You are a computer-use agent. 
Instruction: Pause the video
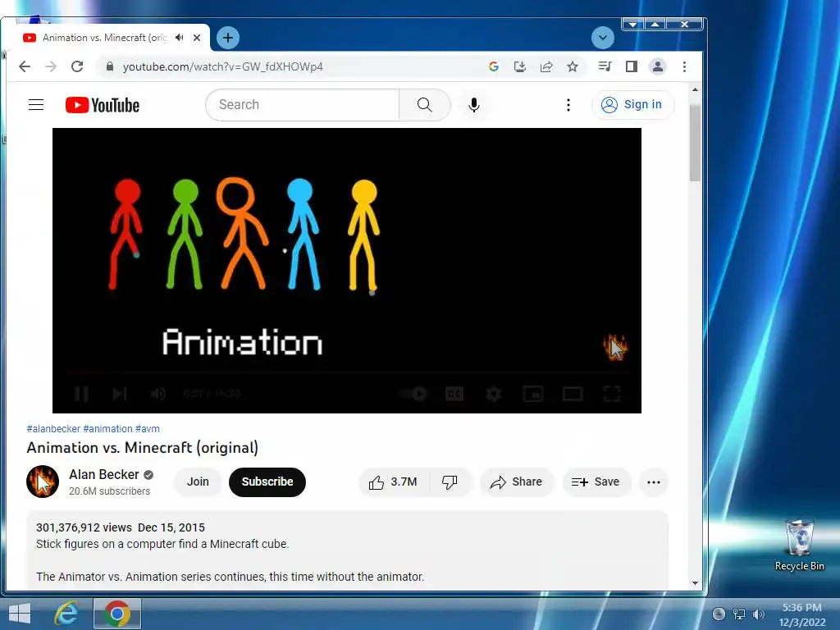(x=81, y=394)
